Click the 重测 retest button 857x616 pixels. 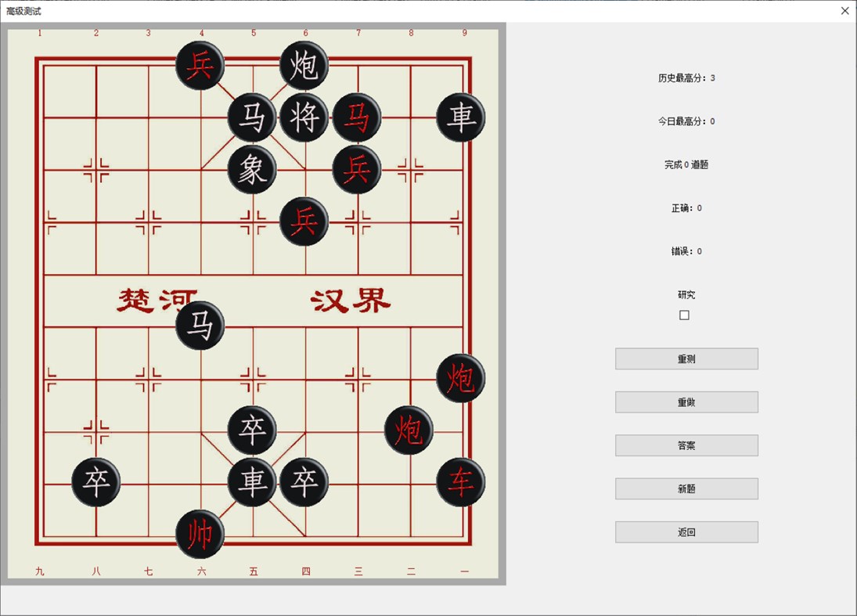[686, 358]
